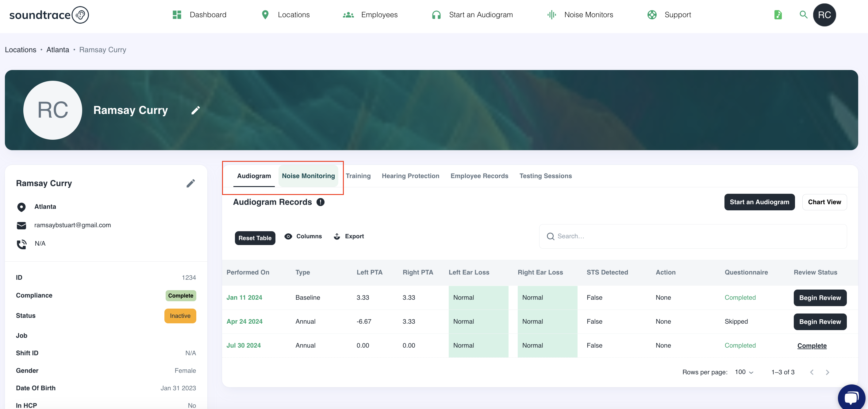Open the Jul 30 2024 audiogram
This screenshot has width=868, height=409.
(x=243, y=345)
